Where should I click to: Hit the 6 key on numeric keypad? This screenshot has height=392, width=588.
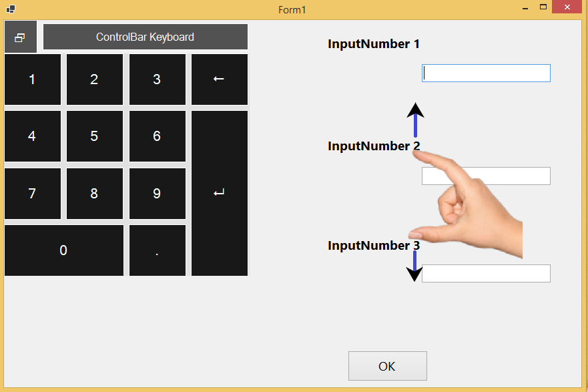click(157, 136)
